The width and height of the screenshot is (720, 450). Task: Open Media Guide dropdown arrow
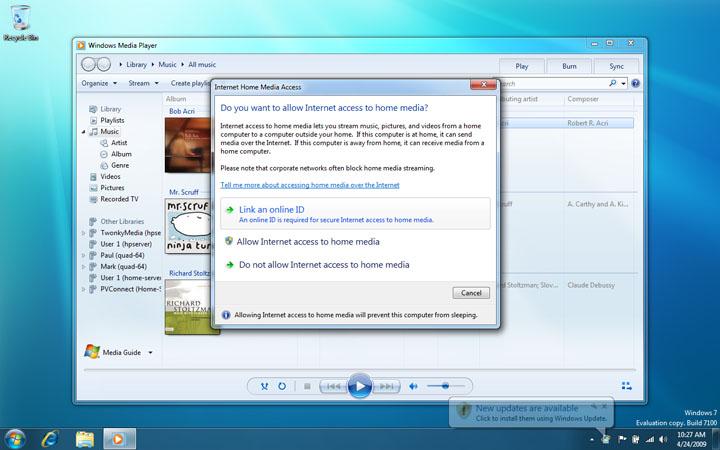coord(150,353)
